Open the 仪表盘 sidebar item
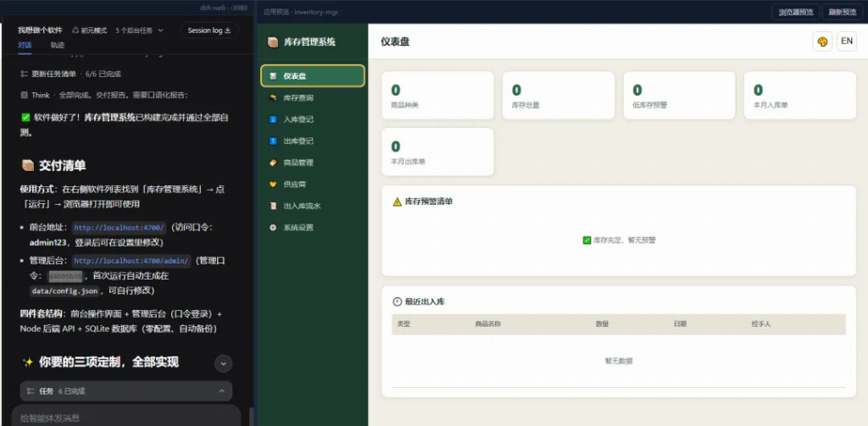 coord(312,75)
